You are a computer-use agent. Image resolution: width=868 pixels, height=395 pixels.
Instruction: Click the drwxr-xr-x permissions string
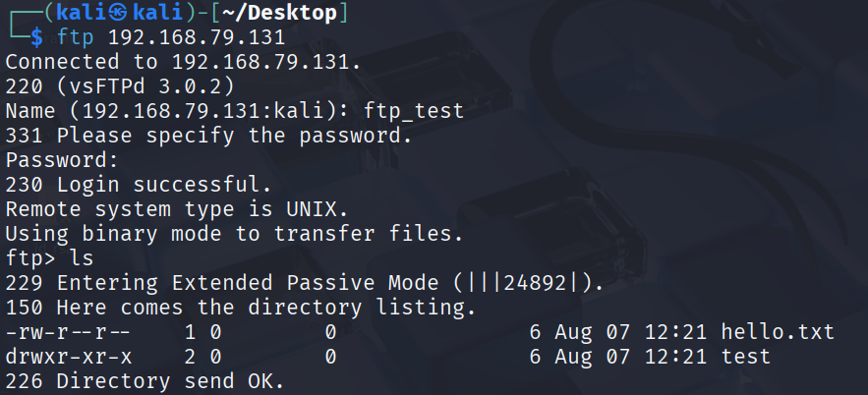click(68, 356)
